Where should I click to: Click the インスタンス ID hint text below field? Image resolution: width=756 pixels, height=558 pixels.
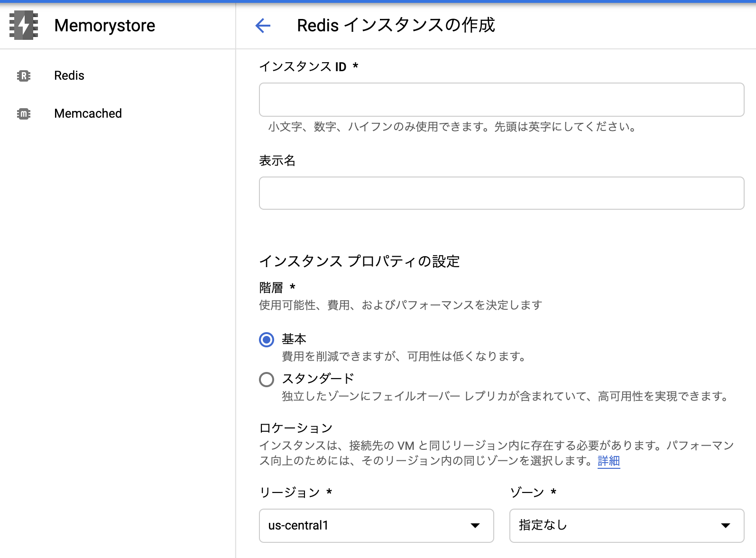point(453,127)
